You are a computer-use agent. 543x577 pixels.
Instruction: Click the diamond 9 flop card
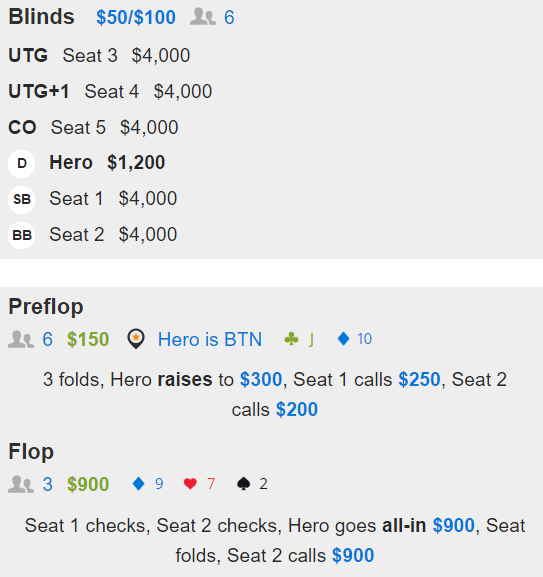148,484
